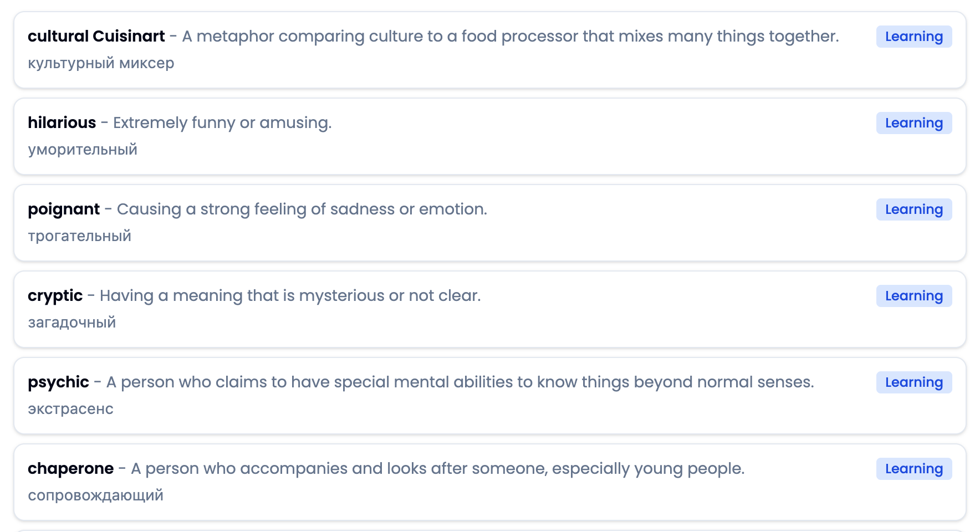Toggle the Learning badge on poignant card
Viewport: 980px width, 532px height.
pos(913,209)
